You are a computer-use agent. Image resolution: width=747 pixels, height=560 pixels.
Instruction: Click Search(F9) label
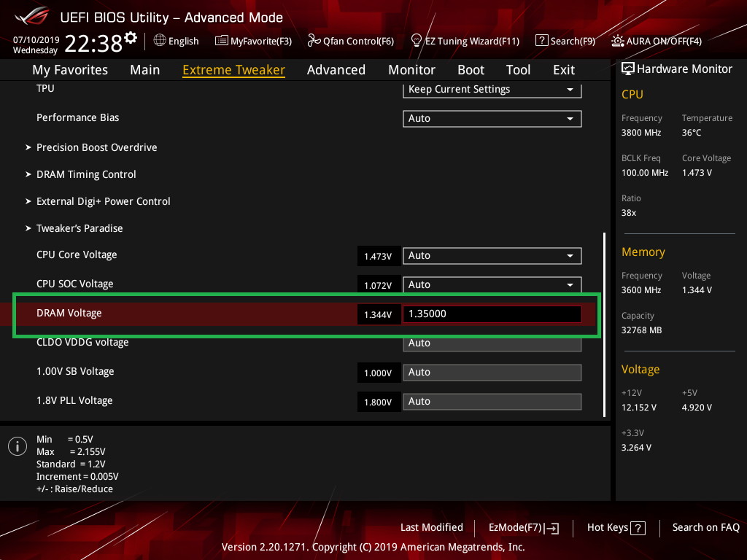(573, 42)
